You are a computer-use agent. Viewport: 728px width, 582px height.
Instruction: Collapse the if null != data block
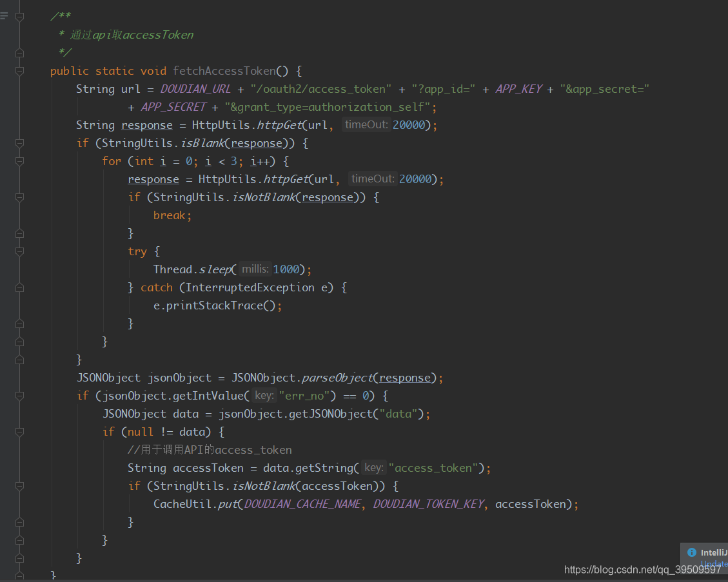coord(19,432)
